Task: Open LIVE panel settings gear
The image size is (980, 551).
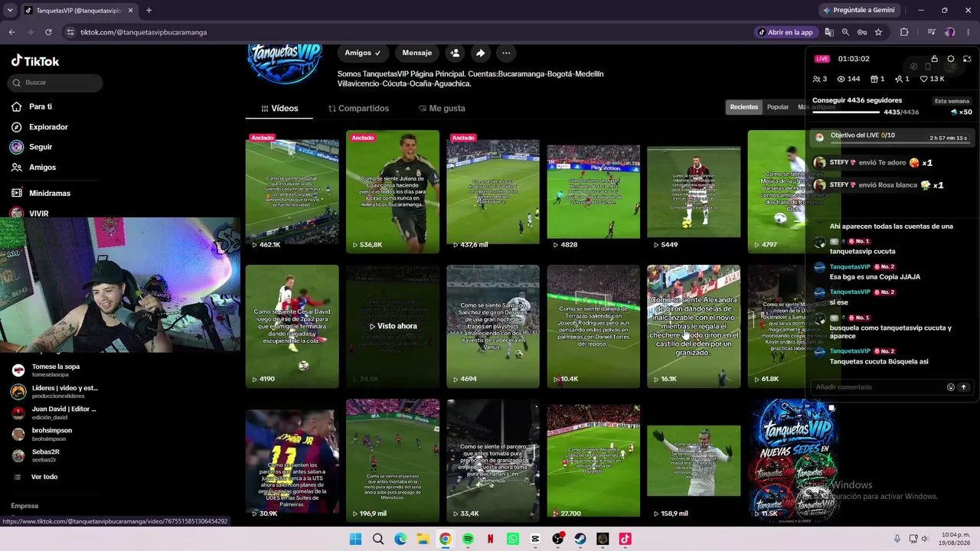Action: pyautogui.click(x=951, y=59)
